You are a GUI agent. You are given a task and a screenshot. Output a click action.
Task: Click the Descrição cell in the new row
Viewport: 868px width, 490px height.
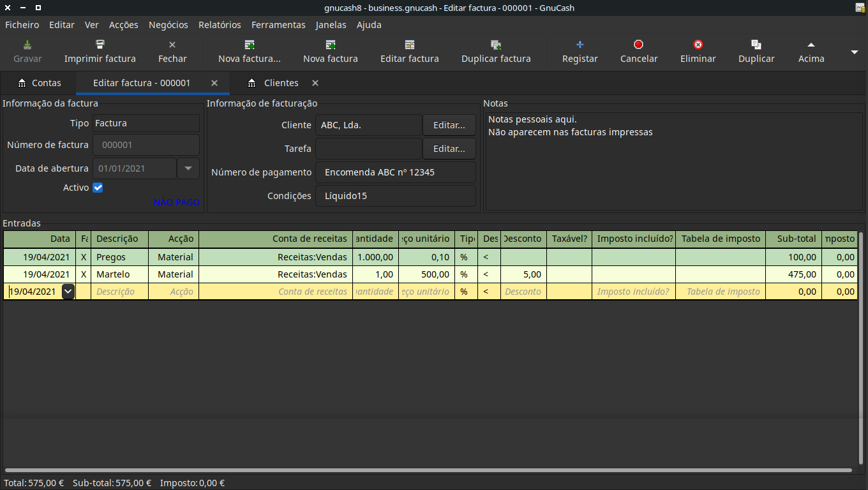coord(120,292)
